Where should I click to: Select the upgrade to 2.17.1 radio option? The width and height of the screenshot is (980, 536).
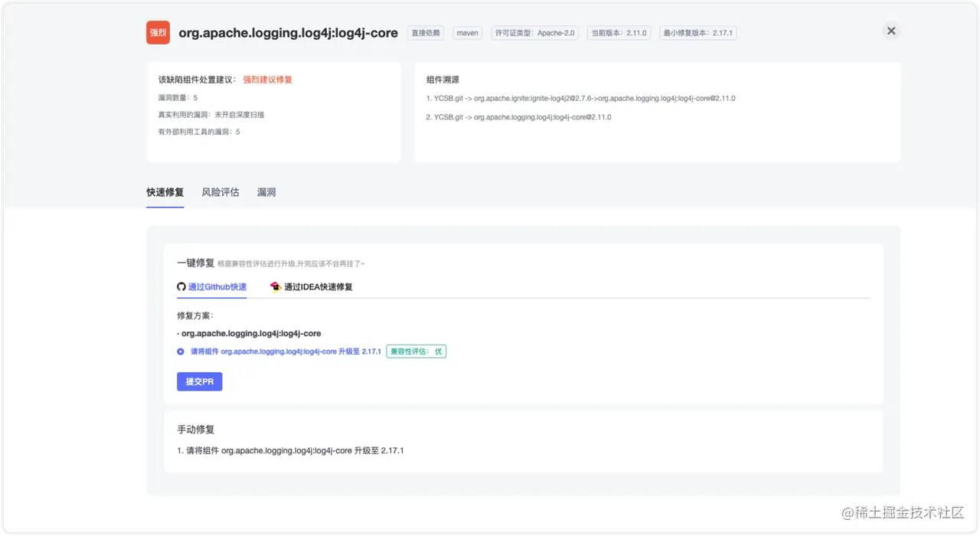click(181, 351)
